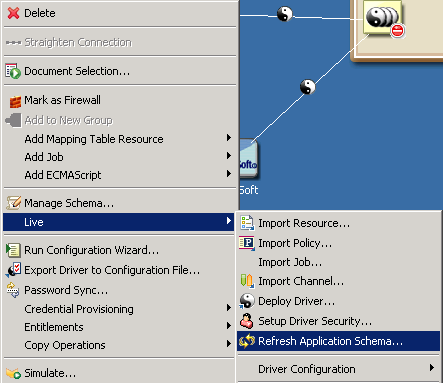Click the Password Sync icon

click(13, 290)
